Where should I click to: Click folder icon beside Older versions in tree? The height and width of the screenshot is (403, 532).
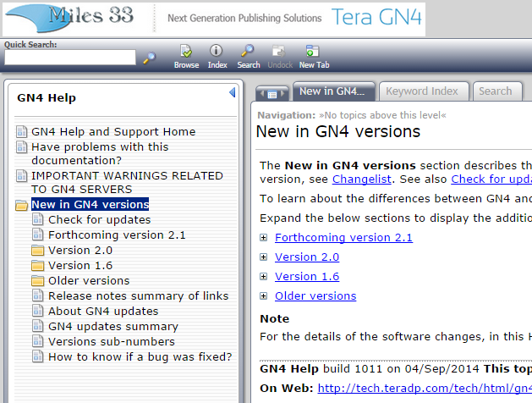pyautogui.click(x=37, y=281)
